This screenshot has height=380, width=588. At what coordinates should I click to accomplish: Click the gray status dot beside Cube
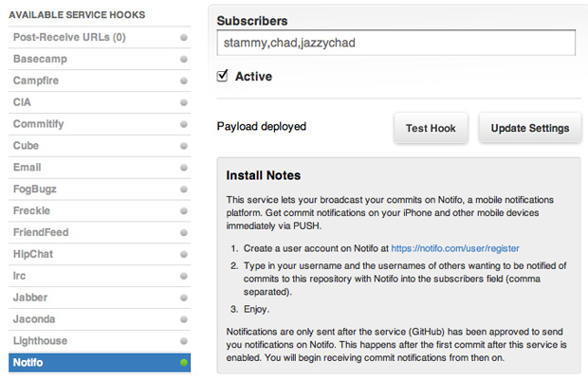click(184, 146)
